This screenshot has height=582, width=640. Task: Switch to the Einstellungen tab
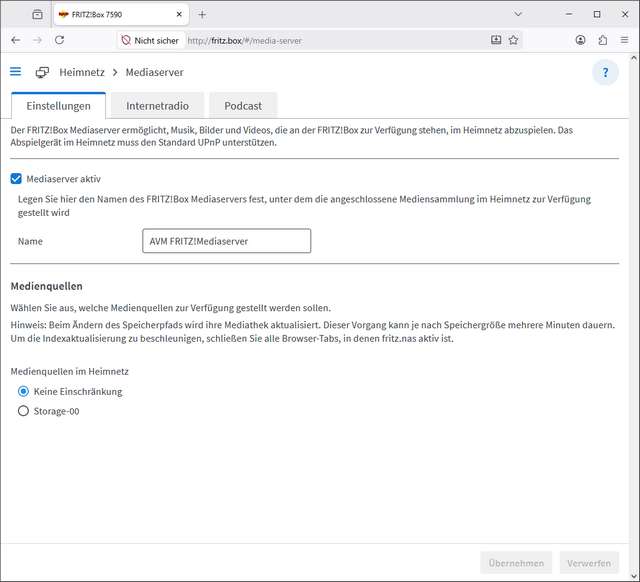tap(58, 106)
